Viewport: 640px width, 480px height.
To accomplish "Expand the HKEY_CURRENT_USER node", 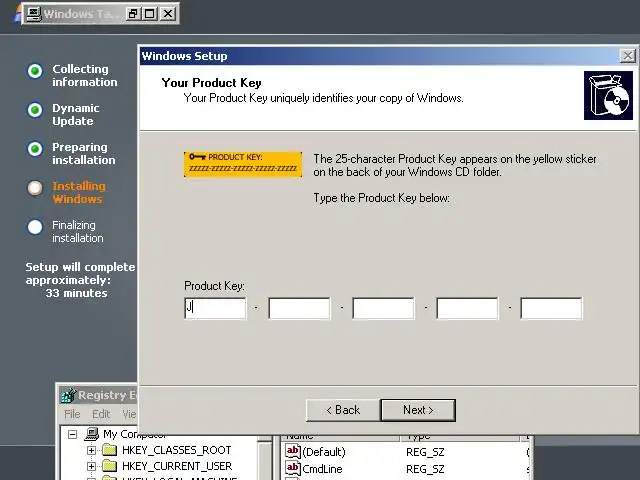I will (x=91, y=466).
